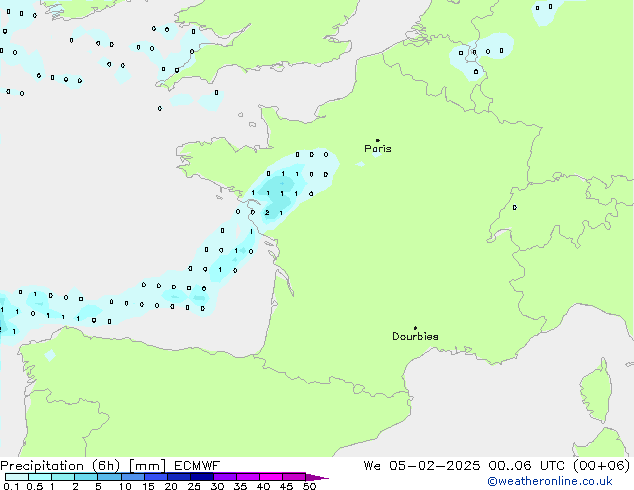Click the legend value label 0.5
634x490 pixels.
click(35, 486)
